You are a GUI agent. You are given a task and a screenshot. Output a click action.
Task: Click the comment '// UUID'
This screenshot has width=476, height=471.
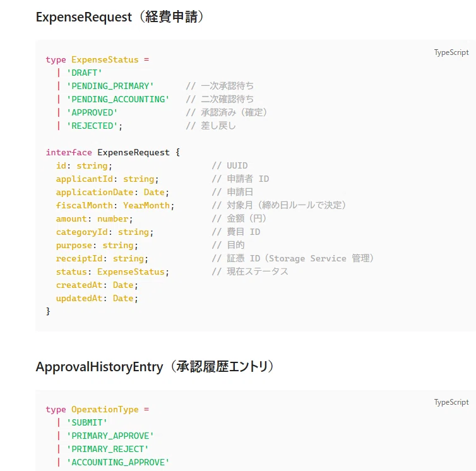[x=230, y=166]
